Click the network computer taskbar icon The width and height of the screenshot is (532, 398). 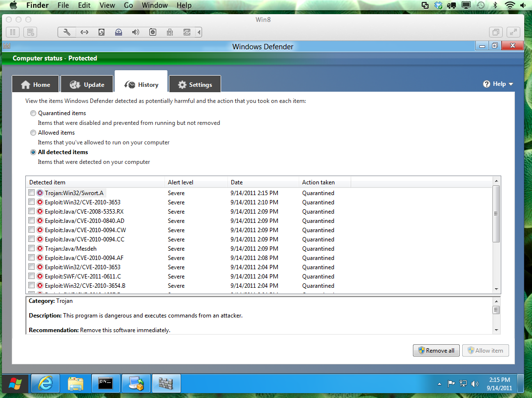[136, 383]
